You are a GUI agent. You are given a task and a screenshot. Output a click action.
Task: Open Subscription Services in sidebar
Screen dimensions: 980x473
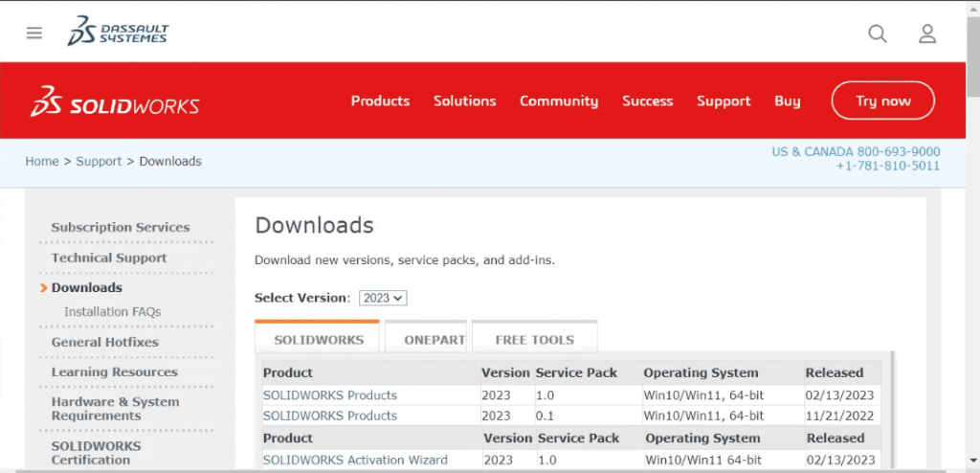(x=121, y=227)
